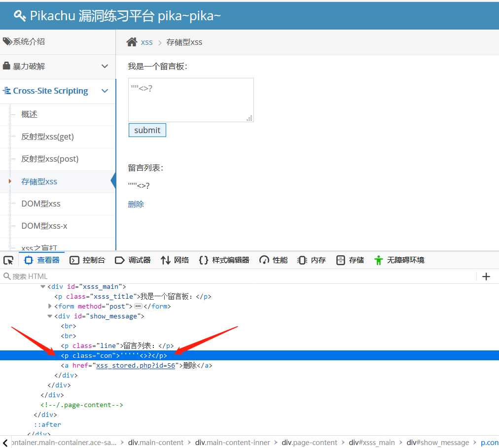Click the breadcrumb left scroll arrow
Viewport: 499px width, 448px height.
pyautogui.click(x=5, y=443)
